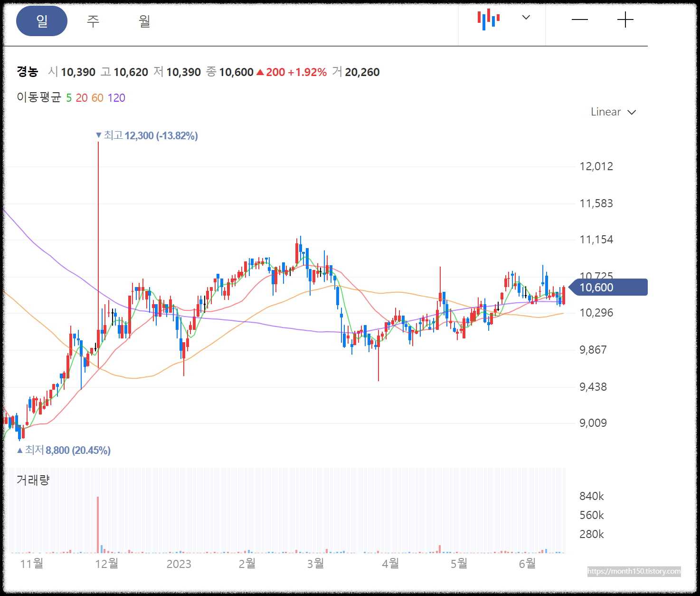The width and height of the screenshot is (700, 596).
Task: Click the 10,600 current price tag
Action: pos(608,287)
